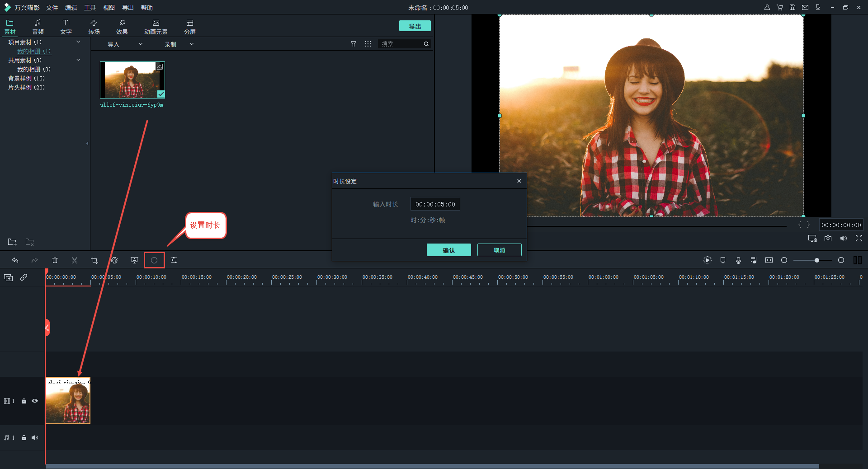Toggle lock on video track 1
The height and width of the screenshot is (469, 868).
(24, 401)
